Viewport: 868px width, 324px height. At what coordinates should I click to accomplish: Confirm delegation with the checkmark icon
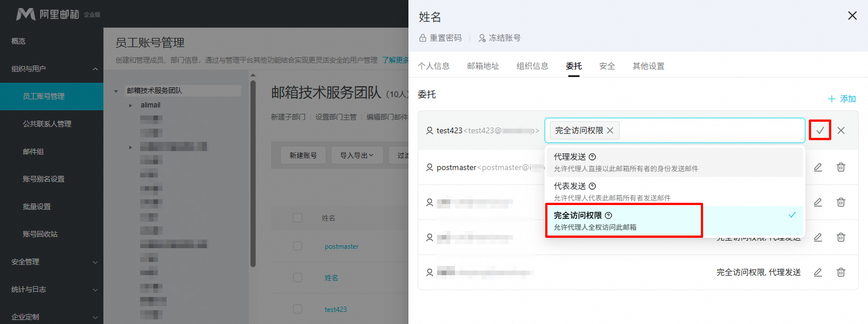pos(820,130)
